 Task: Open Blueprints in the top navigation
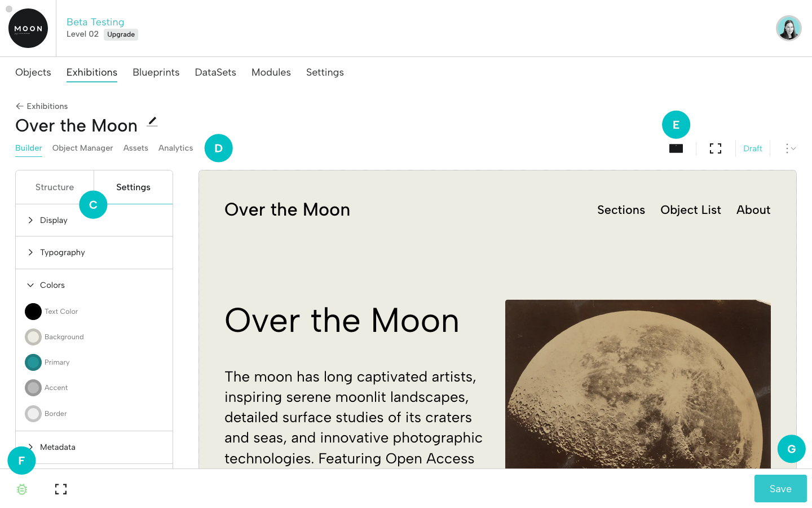pyautogui.click(x=156, y=72)
